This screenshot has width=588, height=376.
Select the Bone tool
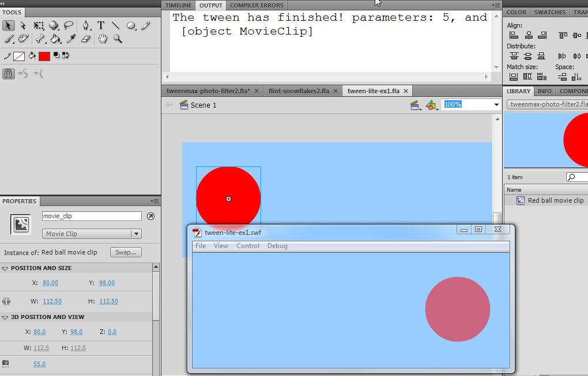tap(40, 39)
